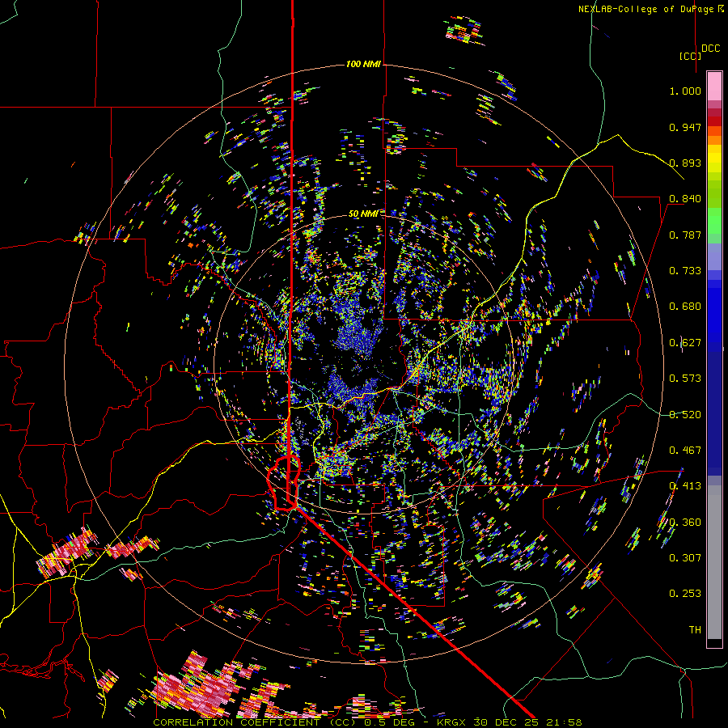Image resolution: width=728 pixels, height=728 pixels.
Task: Click the 0.787 legend value
Action: coord(685,235)
